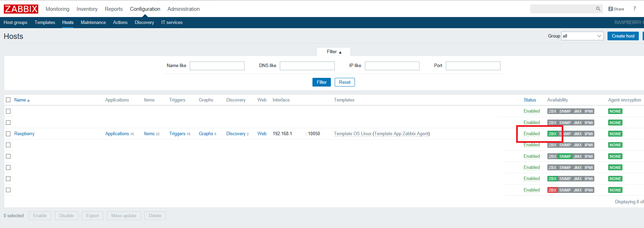Open the Monitoring menu
The width and height of the screenshot is (644, 228).
(57, 9)
